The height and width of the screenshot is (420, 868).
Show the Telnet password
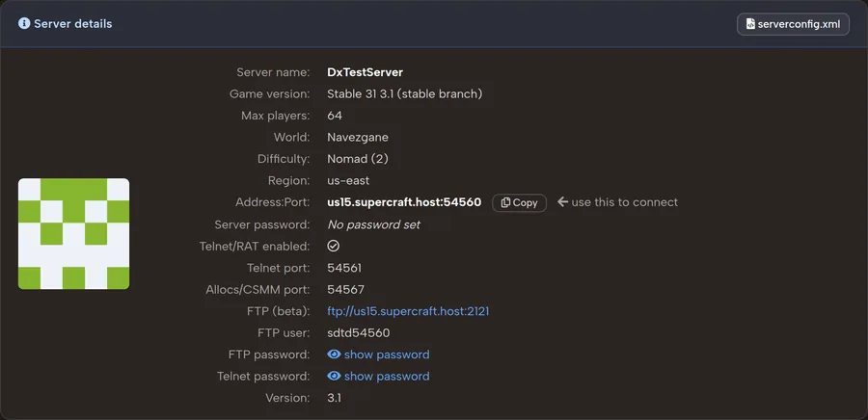378,376
